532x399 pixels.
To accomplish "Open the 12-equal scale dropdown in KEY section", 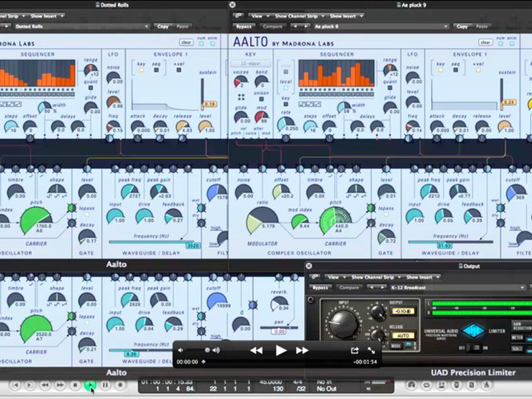I will tap(250, 63).
